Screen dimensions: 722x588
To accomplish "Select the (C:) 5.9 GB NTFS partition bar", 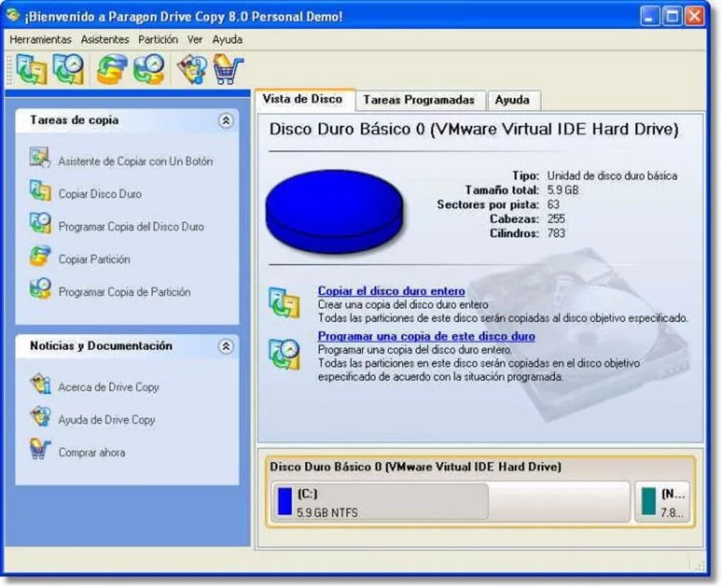I will tap(451, 502).
